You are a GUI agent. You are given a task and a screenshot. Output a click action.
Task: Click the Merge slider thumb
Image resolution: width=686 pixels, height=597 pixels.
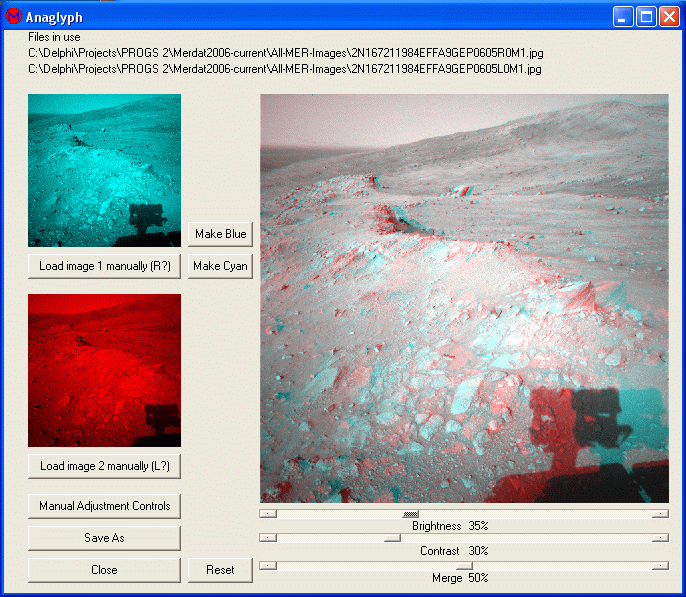(464, 566)
